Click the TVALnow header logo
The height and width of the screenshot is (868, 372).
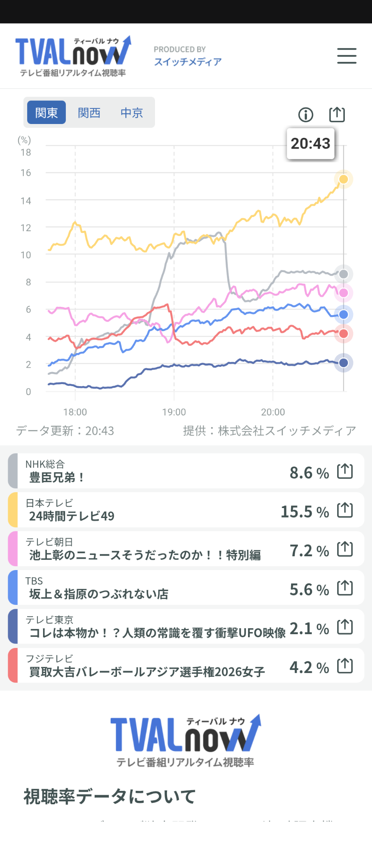click(73, 56)
